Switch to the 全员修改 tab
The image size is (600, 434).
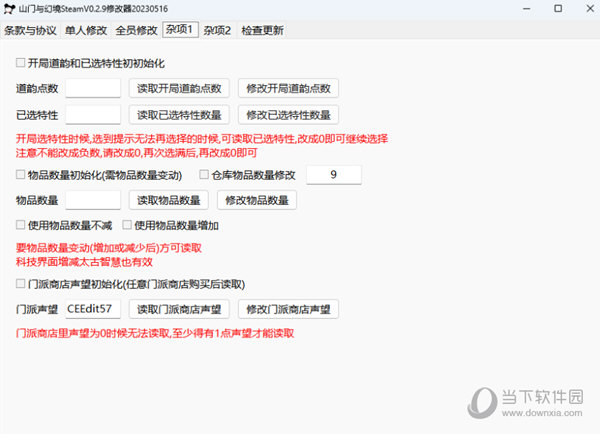(136, 30)
